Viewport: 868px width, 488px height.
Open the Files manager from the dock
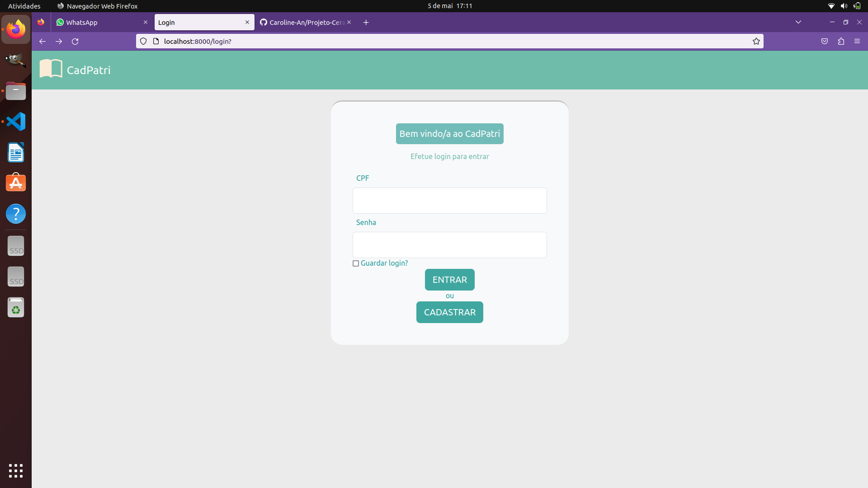[x=16, y=91]
